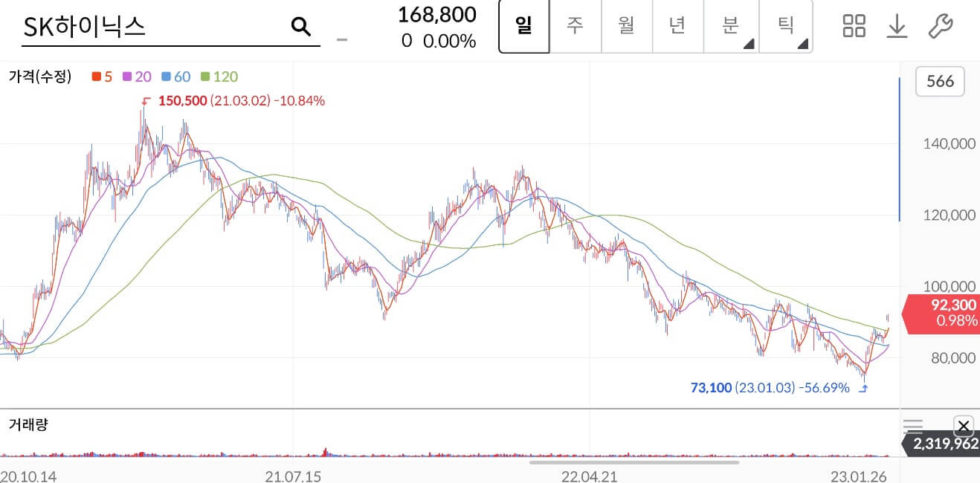Viewport: 980px width, 483px height.
Task: Toggle the 120-day moving average legend
Action: point(219,77)
